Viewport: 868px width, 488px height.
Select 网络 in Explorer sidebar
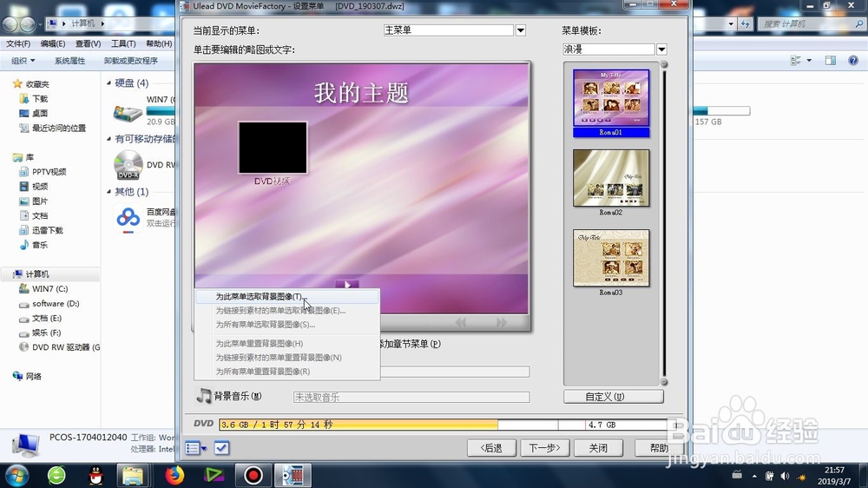click(33, 376)
